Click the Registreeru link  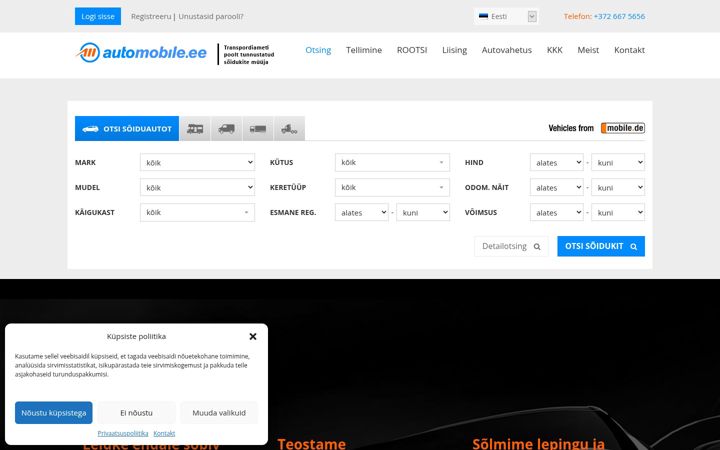(x=151, y=17)
